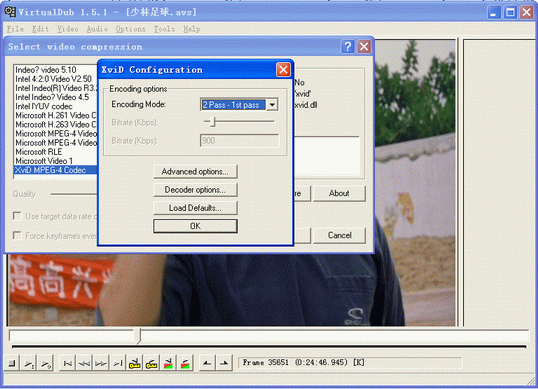Step backward with the double-left arrow icon
The image size is (538, 389).
(x=84, y=363)
